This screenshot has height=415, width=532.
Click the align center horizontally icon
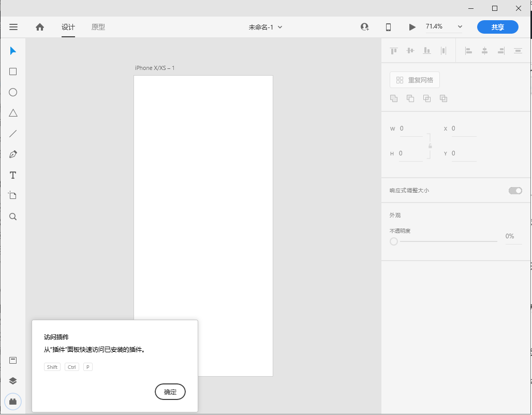[x=485, y=51]
